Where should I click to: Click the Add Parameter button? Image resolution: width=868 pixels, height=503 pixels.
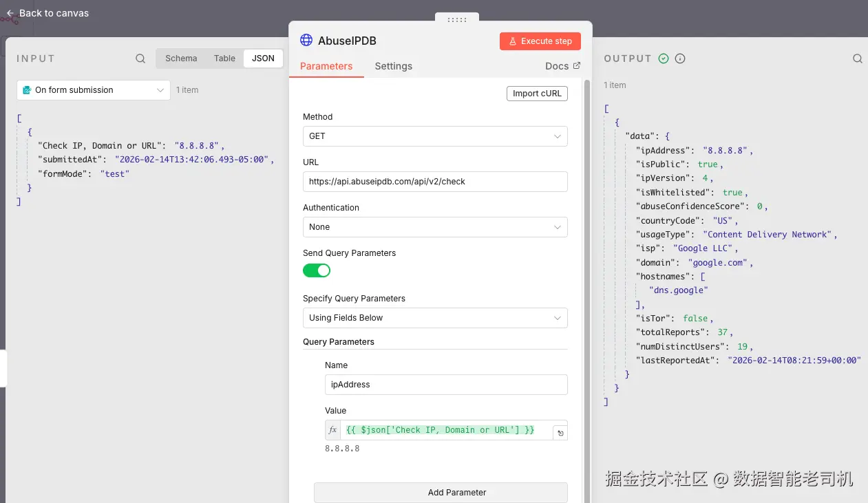tap(441, 493)
